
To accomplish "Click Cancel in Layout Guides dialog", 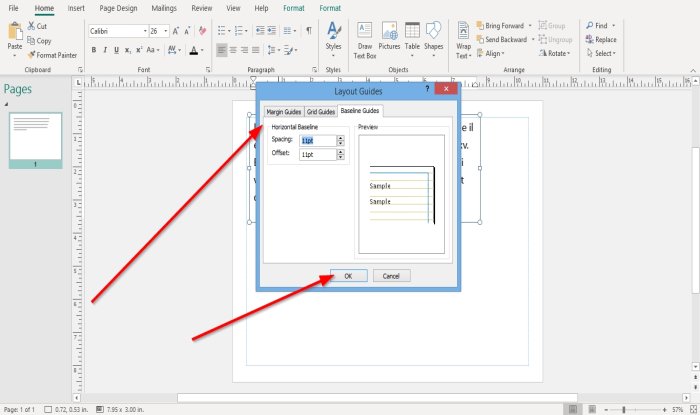I will (x=391, y=276).
